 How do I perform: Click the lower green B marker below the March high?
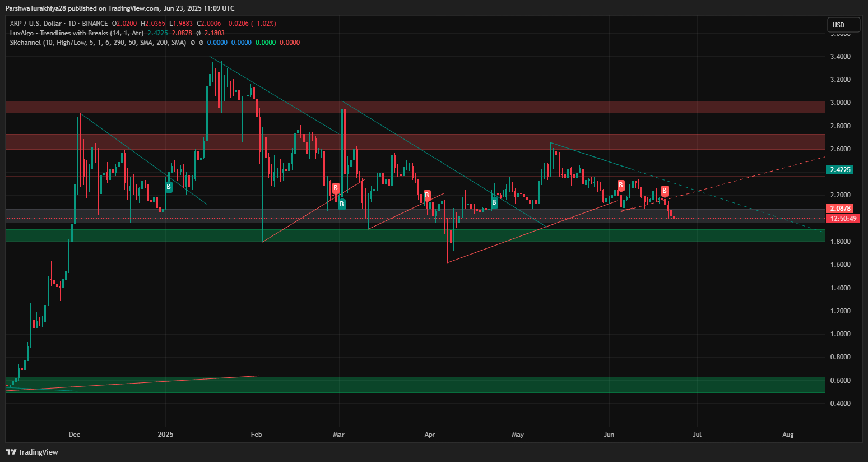[342, 204]
